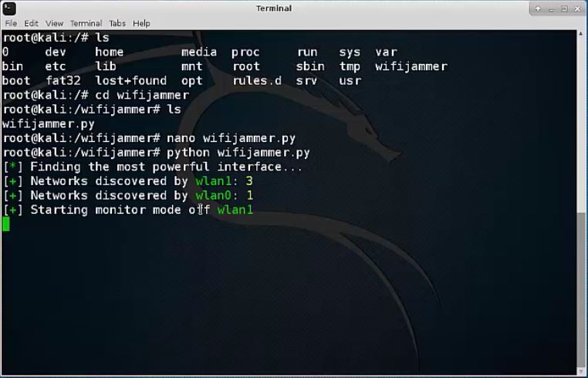Open the Terminal menu
This screenshot has height=378, width=588.
[86, 23]
